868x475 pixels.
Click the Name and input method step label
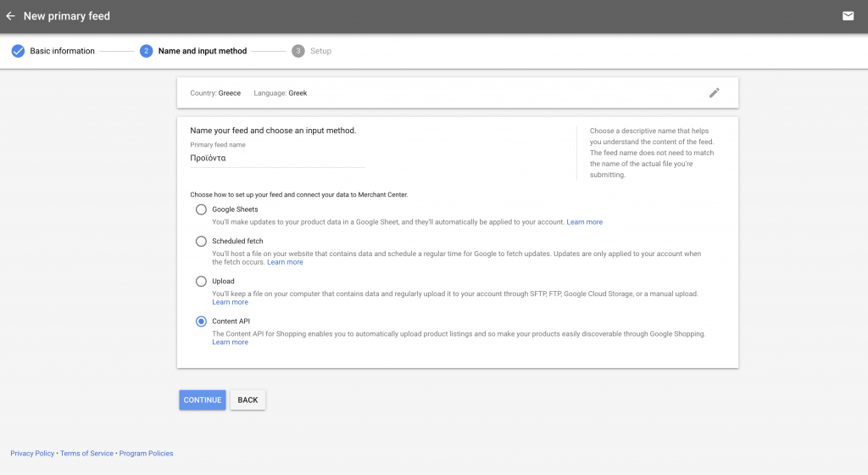tap(203, 51)
